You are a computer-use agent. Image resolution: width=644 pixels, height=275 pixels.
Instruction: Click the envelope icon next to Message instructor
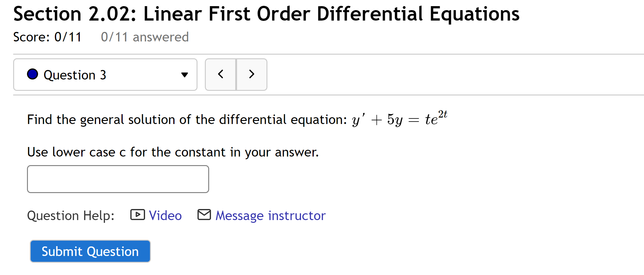pyautogui.click(x=204, y=215)
